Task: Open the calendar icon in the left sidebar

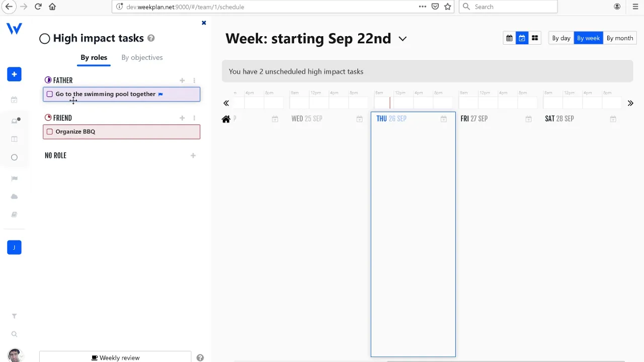Action: (14, 99)
